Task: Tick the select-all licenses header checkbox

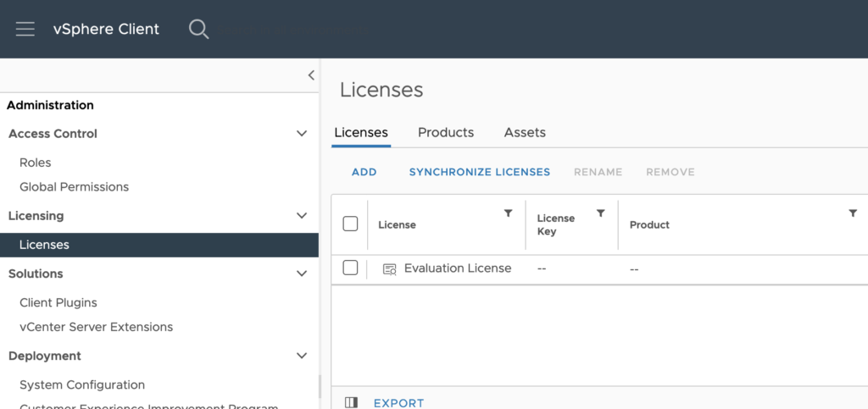Action: point(350,224)
